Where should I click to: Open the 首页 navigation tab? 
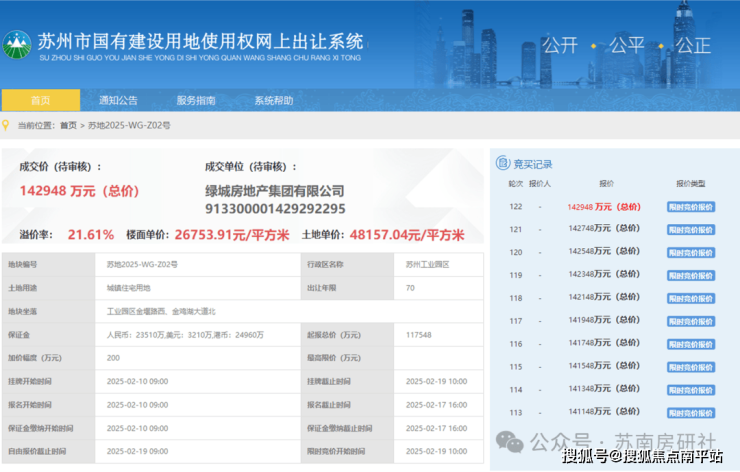[x=40, y=100]
